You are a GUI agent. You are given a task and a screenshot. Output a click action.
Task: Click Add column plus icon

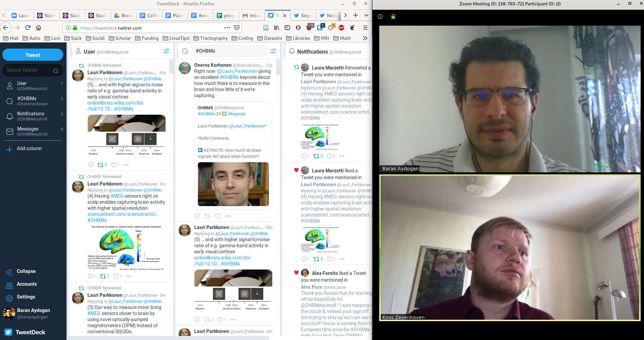coord(9,149)
